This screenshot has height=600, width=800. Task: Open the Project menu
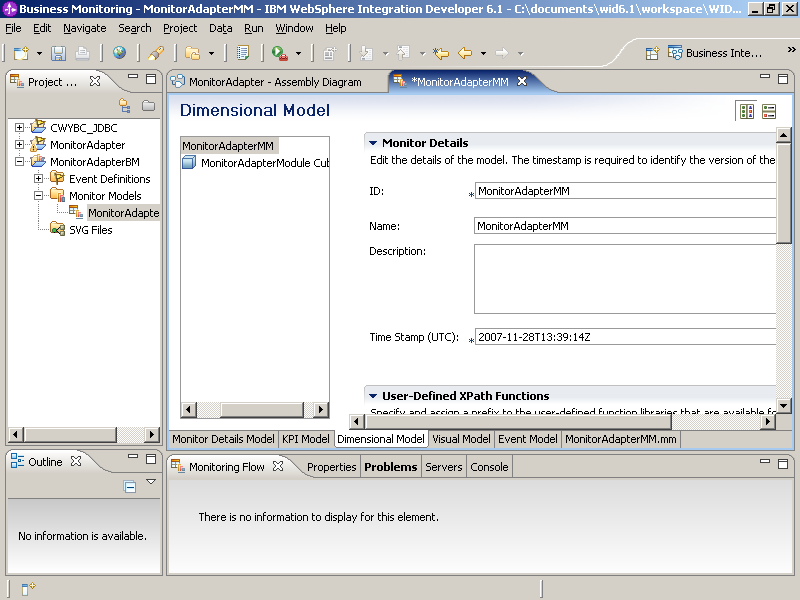coord(180,29)
